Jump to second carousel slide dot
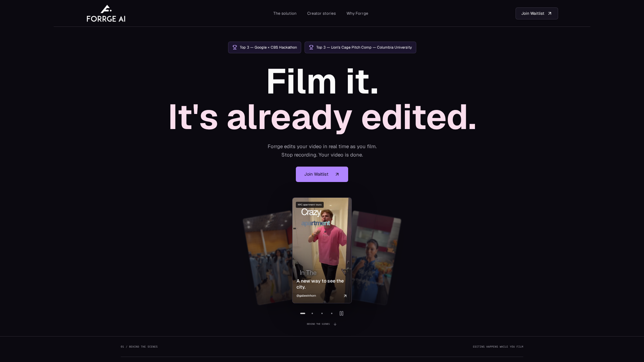644x362 pixels. [312, 313]
